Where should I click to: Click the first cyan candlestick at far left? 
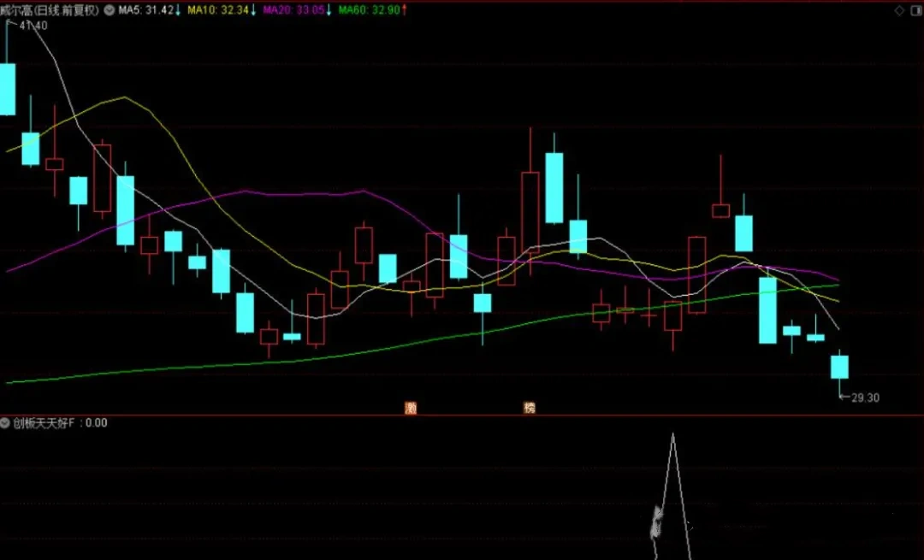(8, 88)
